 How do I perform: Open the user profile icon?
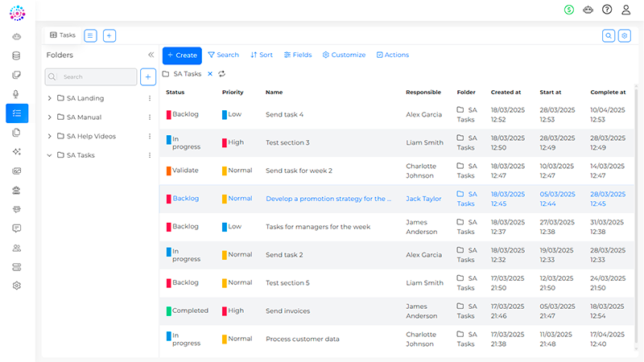tap(625, 10)
